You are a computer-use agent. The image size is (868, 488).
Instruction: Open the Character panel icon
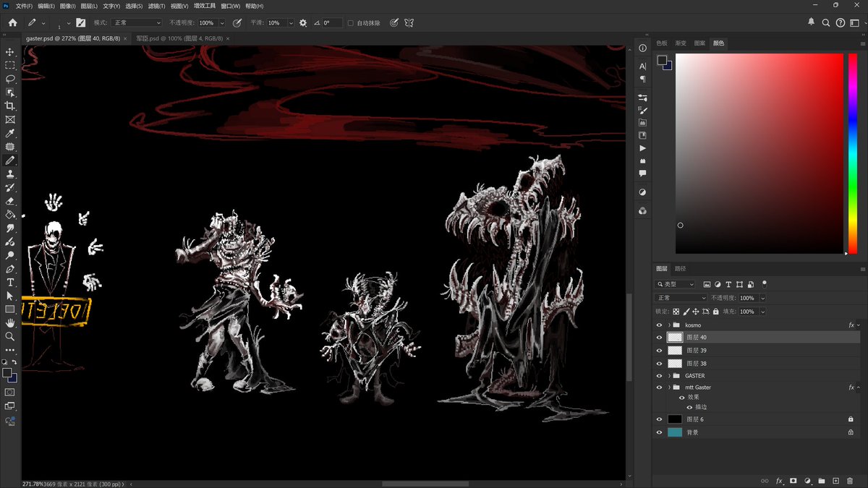[642, 66]
